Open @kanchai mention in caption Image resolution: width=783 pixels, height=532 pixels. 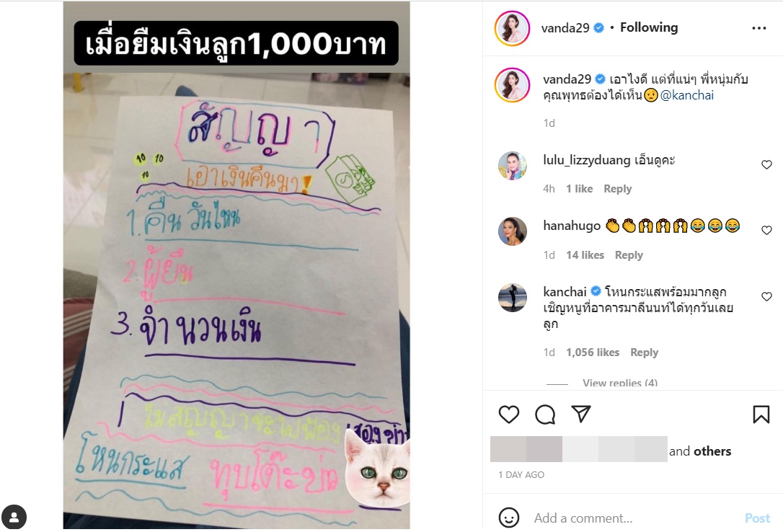[686, 95]
